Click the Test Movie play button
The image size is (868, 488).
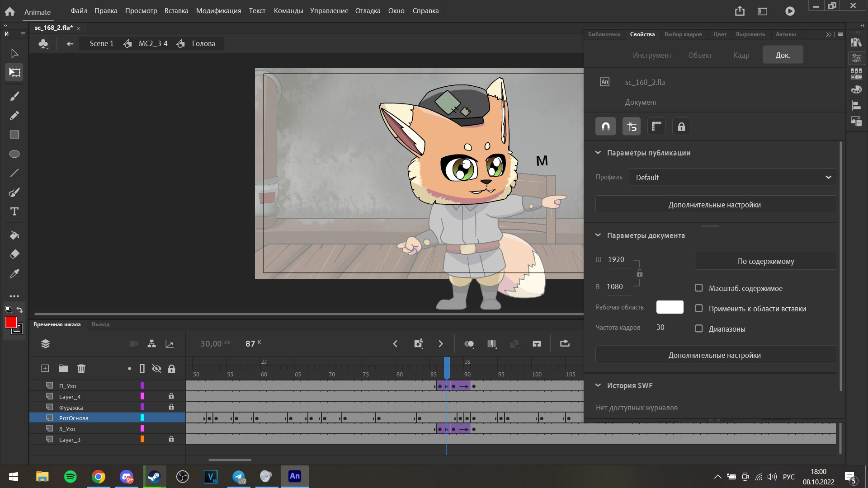point(790,11)
